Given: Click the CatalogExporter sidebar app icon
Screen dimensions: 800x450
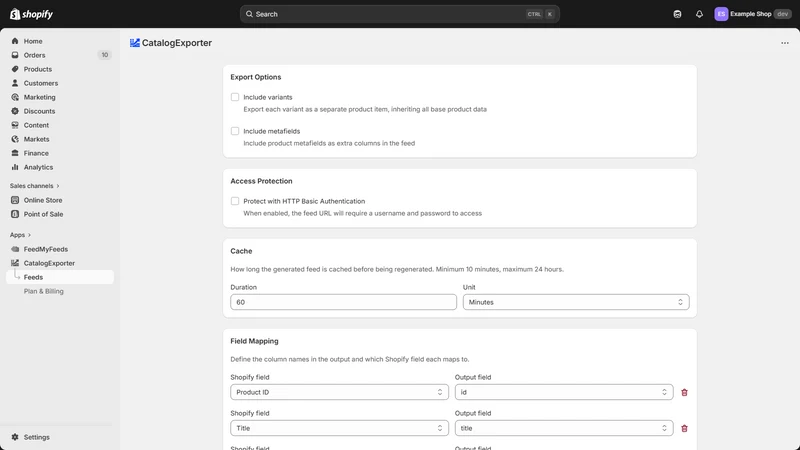Looking at the screenshot, I should pos(15,263).
